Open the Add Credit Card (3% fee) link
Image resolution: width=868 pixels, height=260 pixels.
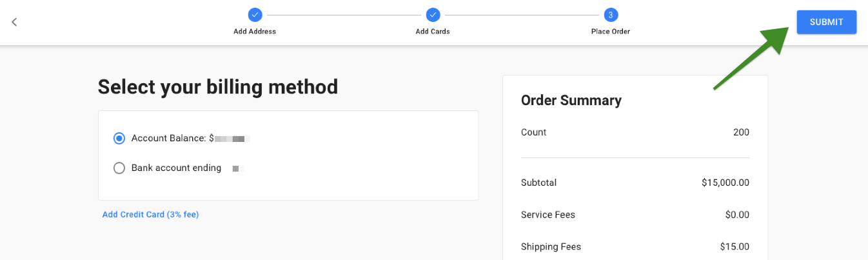click(x=150, y=214)
